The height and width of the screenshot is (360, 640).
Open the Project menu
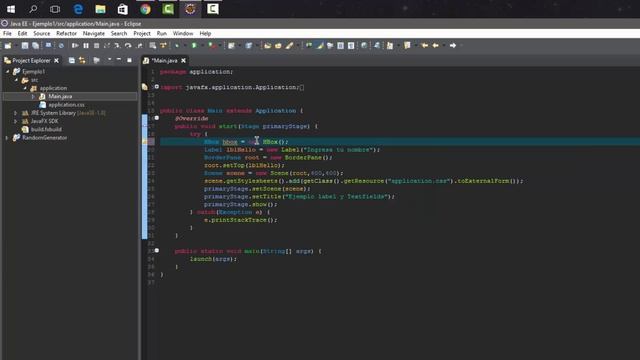pos(142,33)
